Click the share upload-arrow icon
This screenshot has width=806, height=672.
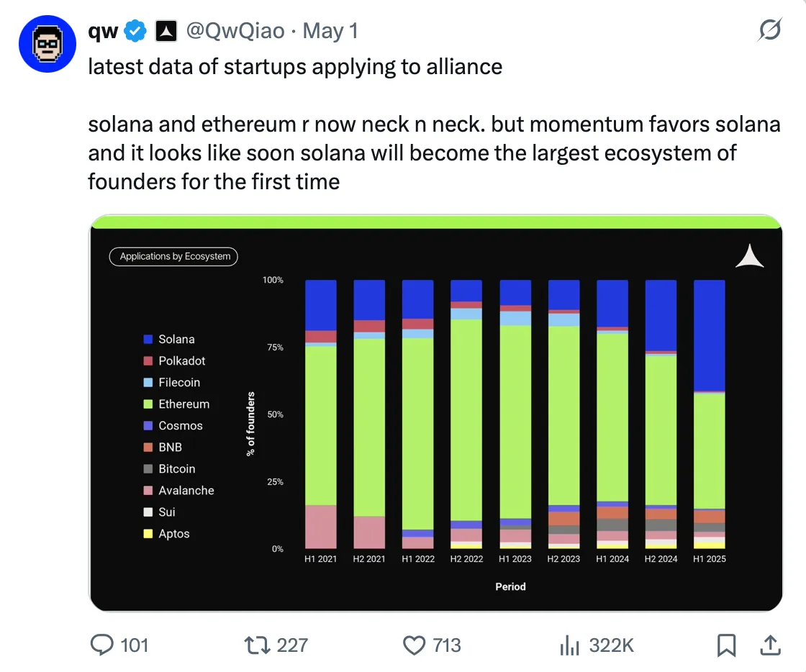click(769, 645)
